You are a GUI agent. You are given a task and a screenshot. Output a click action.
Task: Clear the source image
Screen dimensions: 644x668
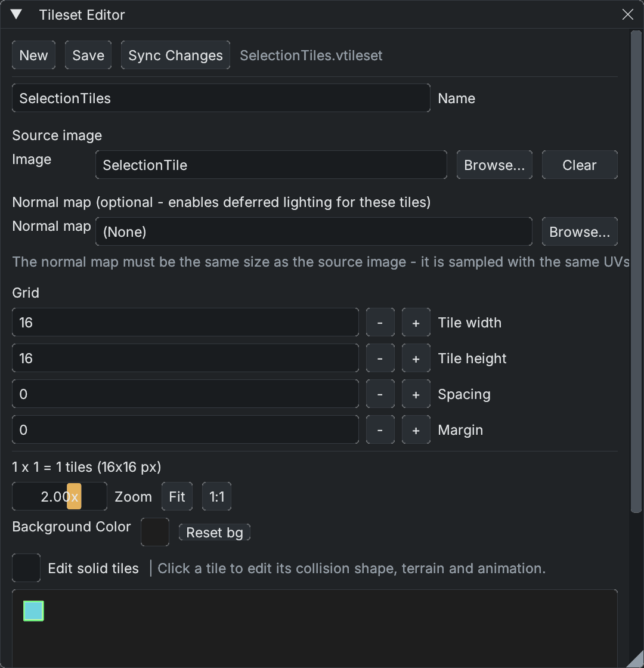tap(579, 165)
